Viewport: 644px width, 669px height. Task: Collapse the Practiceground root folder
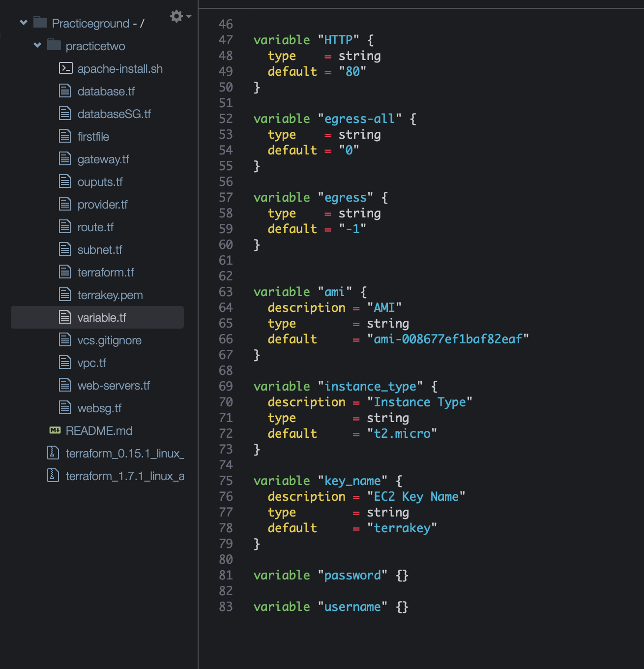tap(23, 22)
